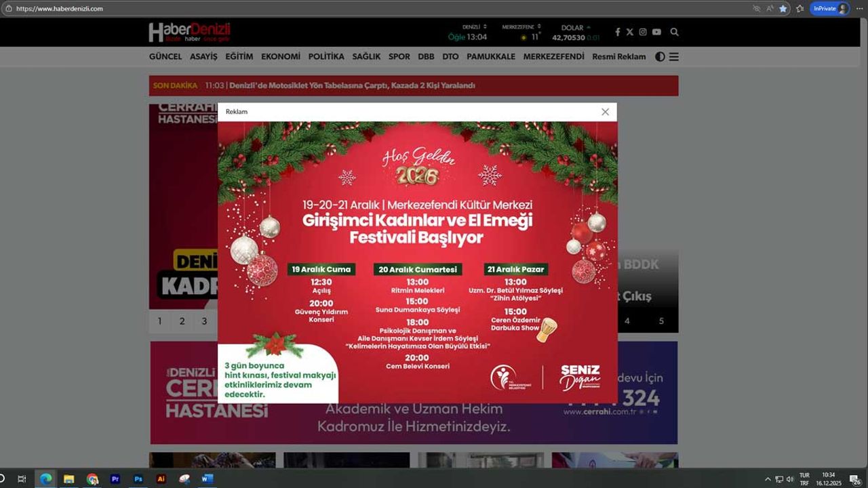
Task: Open the EKONOMİ menu item
Action: [x=280, y=57]
